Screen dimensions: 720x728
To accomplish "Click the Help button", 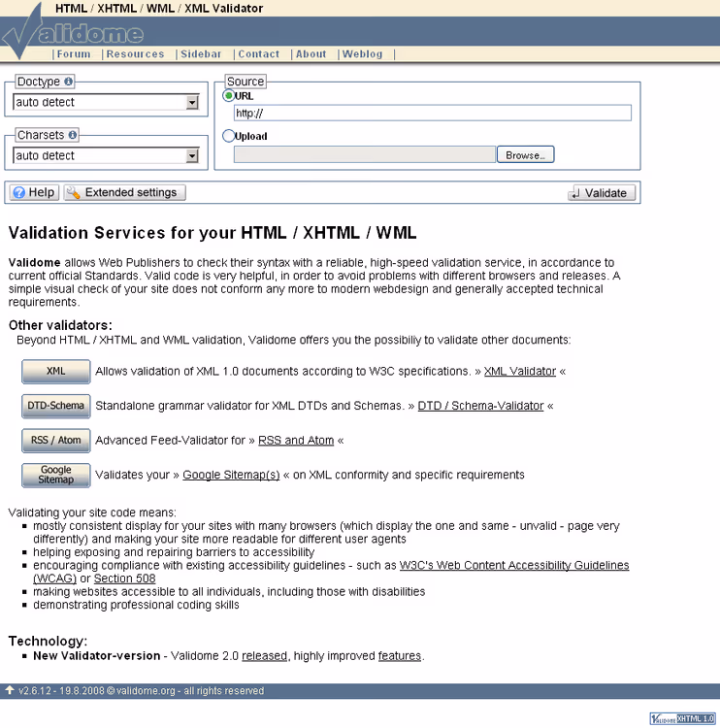I will click(34, 192).
